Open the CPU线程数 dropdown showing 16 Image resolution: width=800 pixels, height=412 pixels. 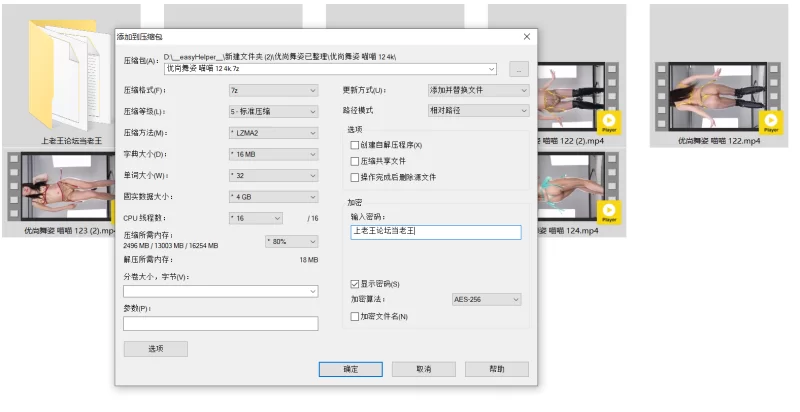[256, 218]
